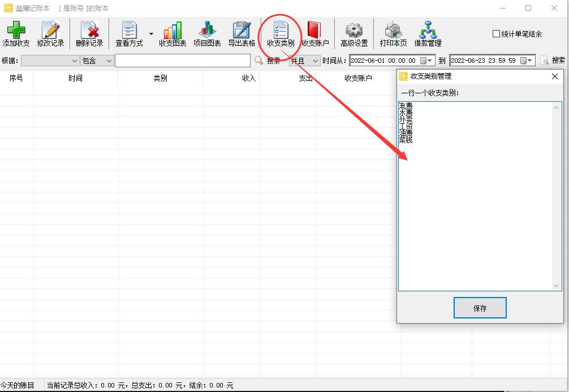The height and width of the screenshot is (392, 569).
Task: Click category list scrollbar down arrow
Action: pyautogui.click(x=557, y=286)
